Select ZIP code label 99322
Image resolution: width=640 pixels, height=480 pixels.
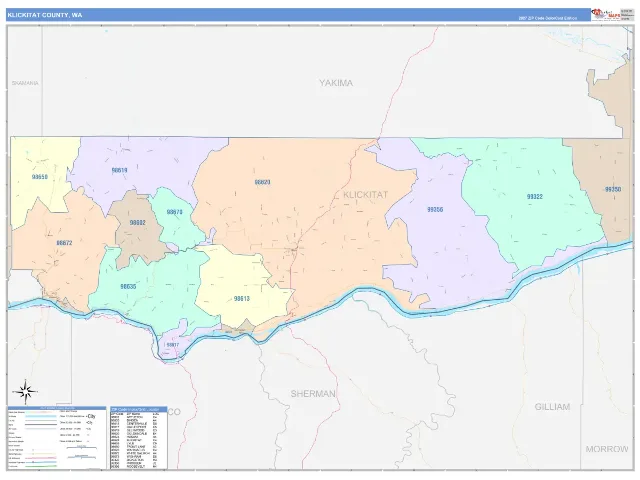pyautogui.click(x=535, y=197)
